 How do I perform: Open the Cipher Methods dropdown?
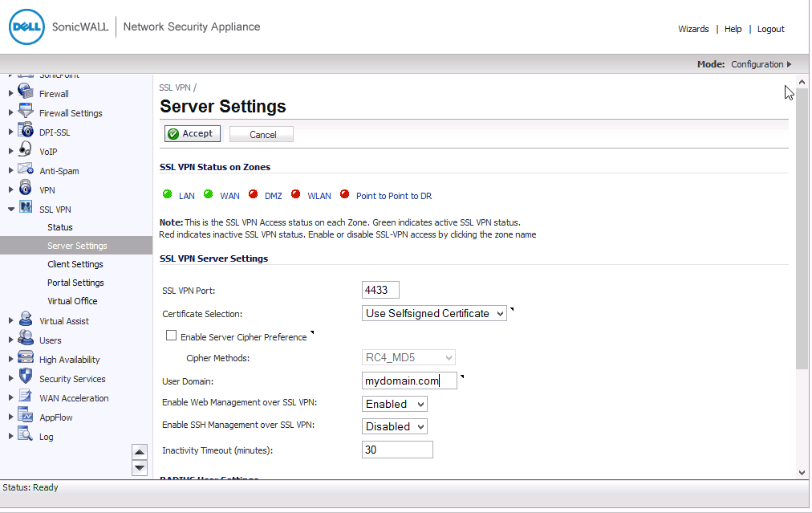408,357
